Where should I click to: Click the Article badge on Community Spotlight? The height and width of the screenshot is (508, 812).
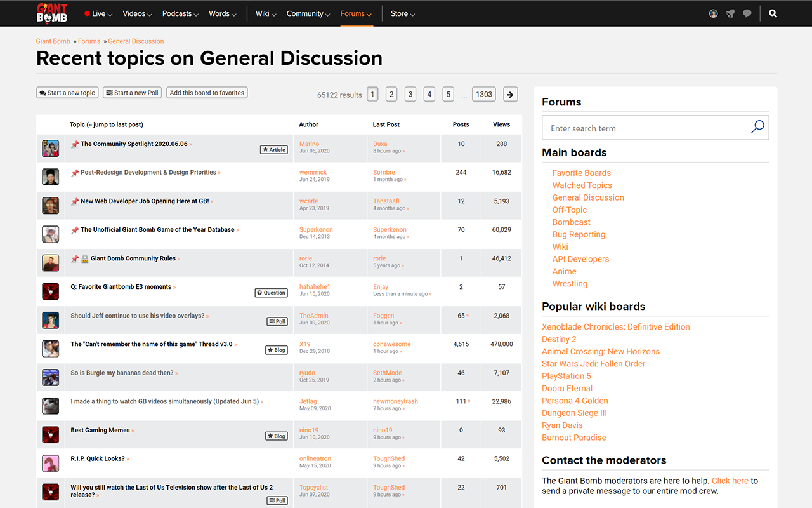tap(274, 150)
